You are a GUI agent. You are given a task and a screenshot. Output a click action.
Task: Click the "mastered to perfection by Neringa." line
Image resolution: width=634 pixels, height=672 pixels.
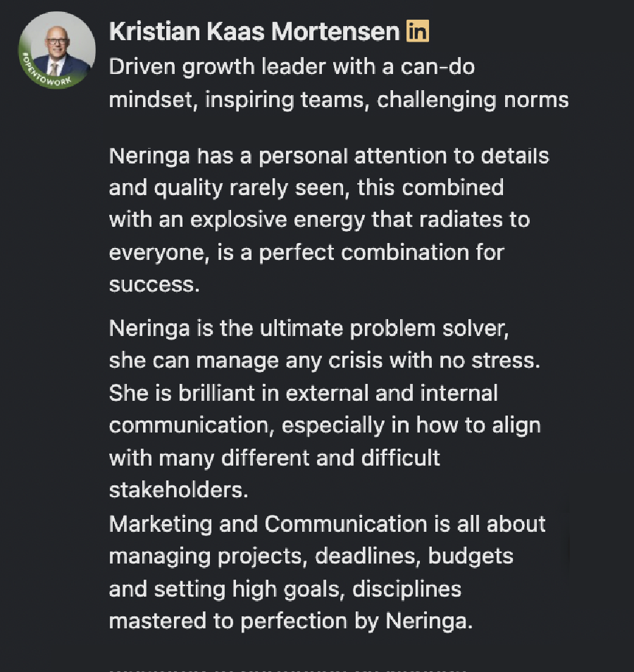(290, 621)
